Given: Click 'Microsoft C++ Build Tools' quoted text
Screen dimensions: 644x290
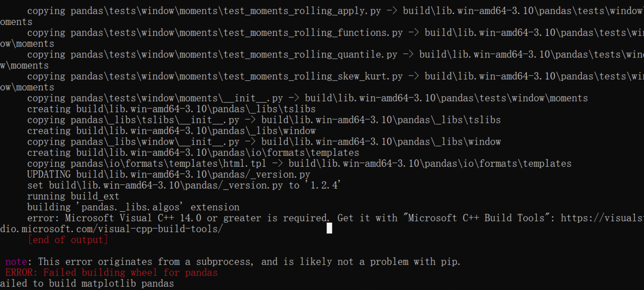Looking at the screenshot, I should (x=476, y=218).
